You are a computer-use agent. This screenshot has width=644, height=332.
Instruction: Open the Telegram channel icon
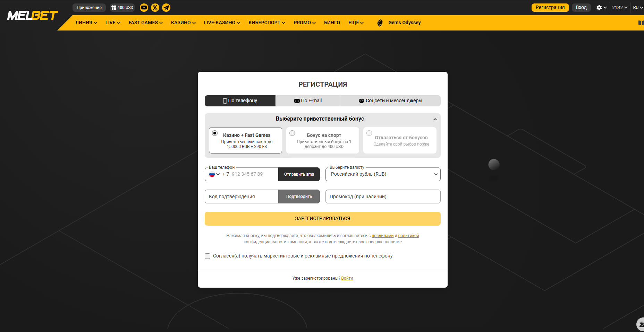point(166,7)
